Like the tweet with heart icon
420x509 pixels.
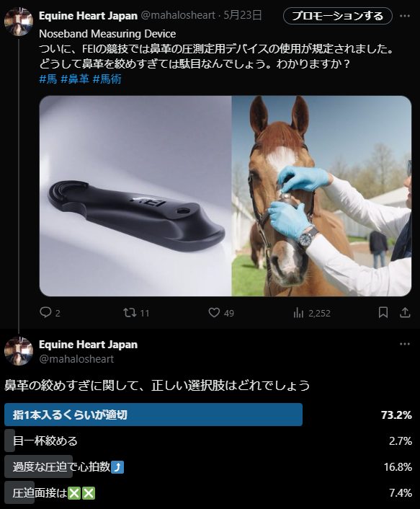click(214, 313)
